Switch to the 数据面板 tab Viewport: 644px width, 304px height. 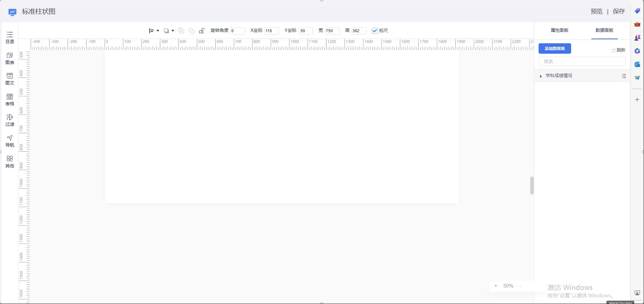point(604,30)
